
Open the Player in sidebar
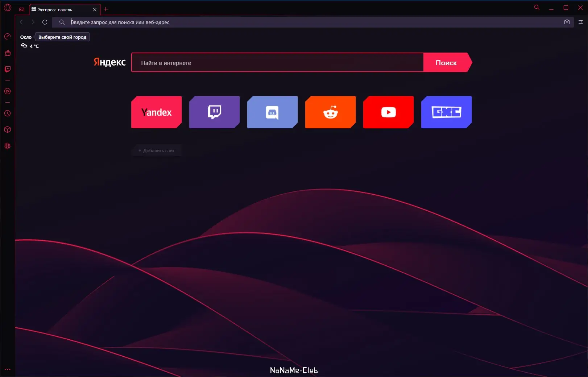pyautogui.click(x=8, y=91)
